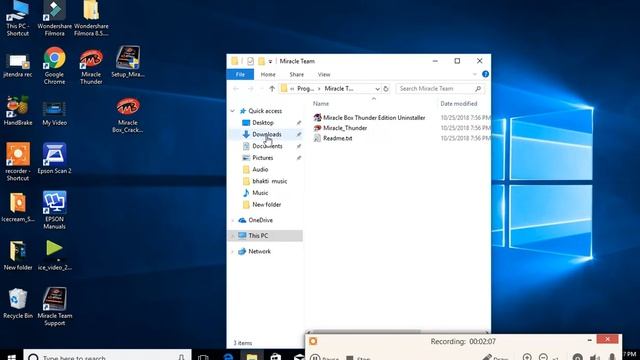This screenshot has width=640, height=360.
Task: Collapse the Quick access tree node
Action: (233, 111)
